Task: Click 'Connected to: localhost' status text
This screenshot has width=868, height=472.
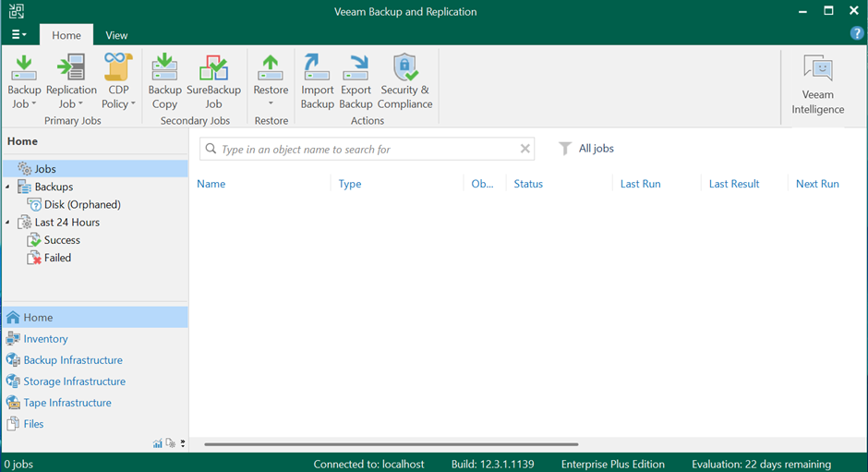Action: (x=368, y=465)
